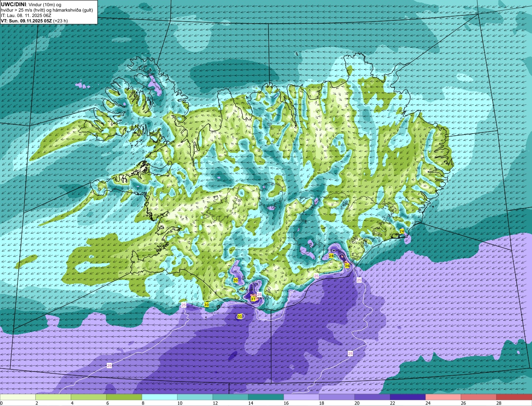The height and width of the screenshot is (406, 532).
Task: Pick the 4–6 m/s green legend swatch
Action: coord(89,397)
